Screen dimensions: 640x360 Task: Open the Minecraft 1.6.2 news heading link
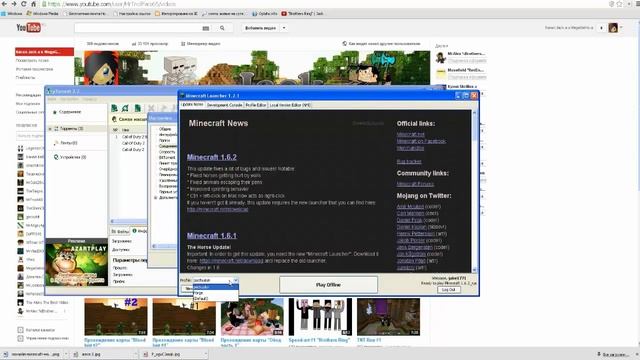[212, 157]
